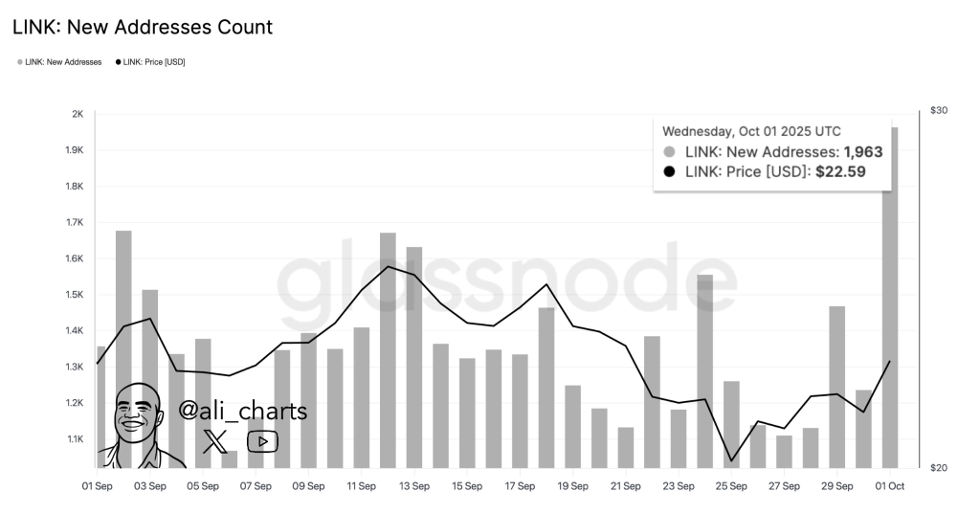The width and height of the screenshot is (980, 514).
Task: Click the 19 Sep x-axis date label
Action: pyautogui.click(x=572, y=486)
